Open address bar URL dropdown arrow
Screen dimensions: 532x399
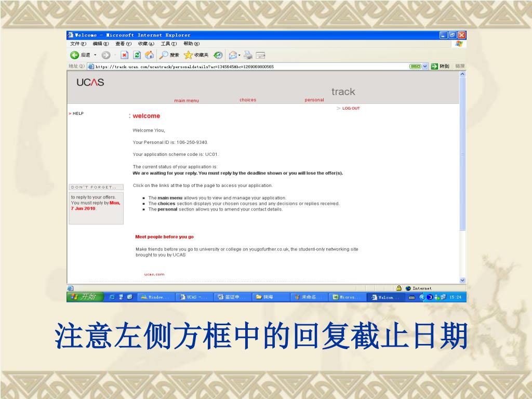pyautogui.click(x=425, y=66)
